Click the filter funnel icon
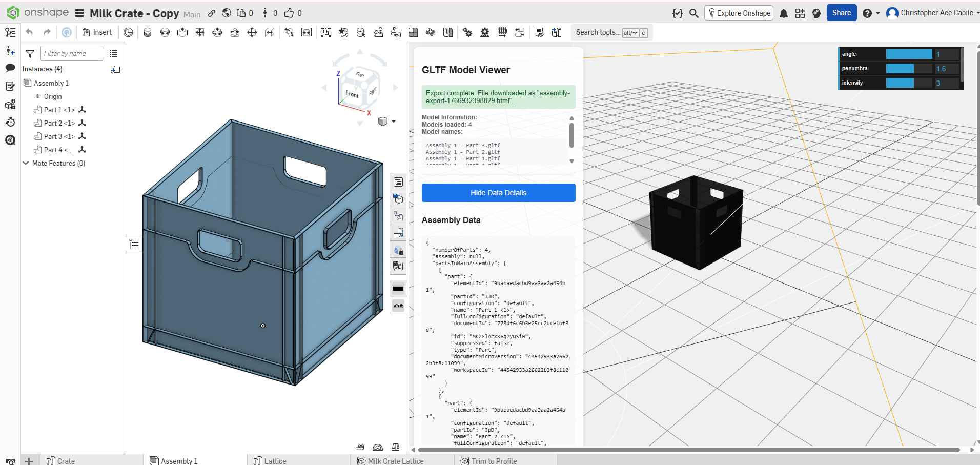Screen dimensions: 980x465 click(x=30, y=53)
